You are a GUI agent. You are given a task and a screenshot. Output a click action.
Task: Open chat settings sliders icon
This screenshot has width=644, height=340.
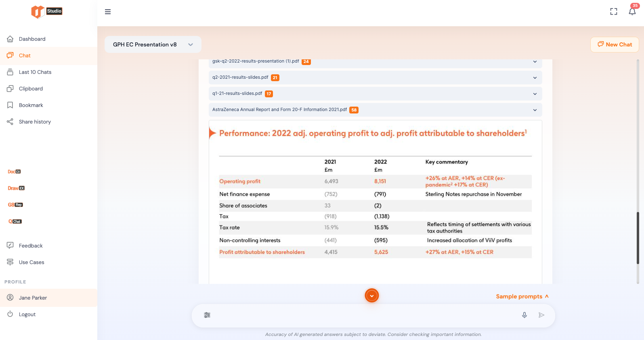click(207, 315)
